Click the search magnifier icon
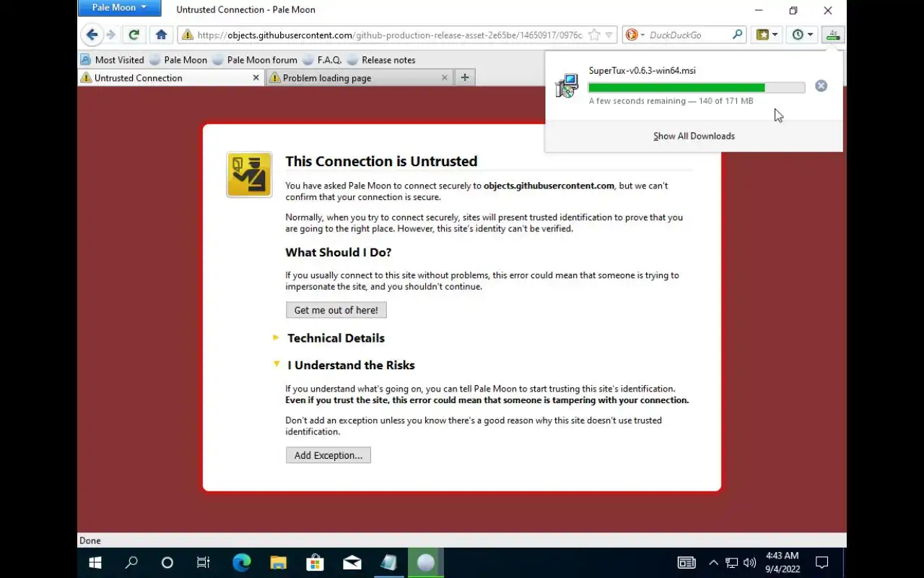 (x=737, y=35)
